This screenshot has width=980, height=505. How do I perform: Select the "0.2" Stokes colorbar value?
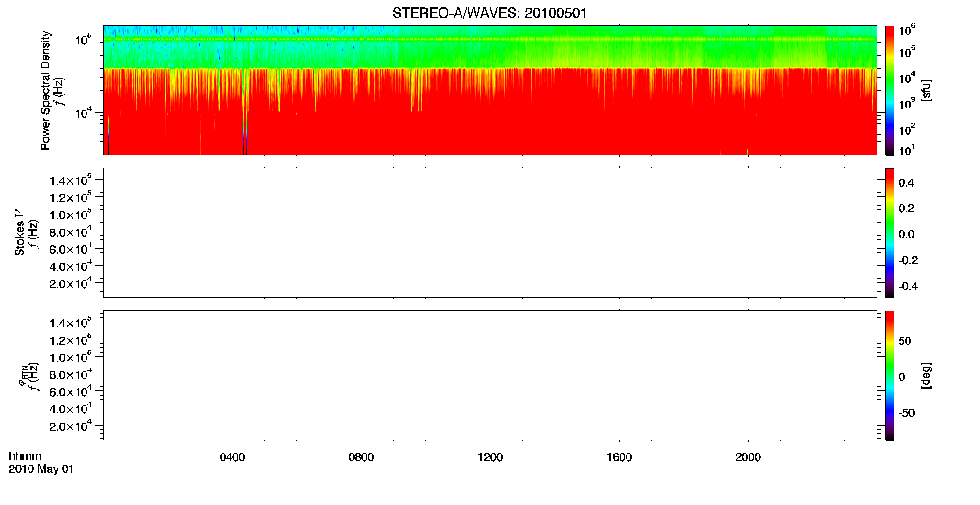(x=906, y=209)
